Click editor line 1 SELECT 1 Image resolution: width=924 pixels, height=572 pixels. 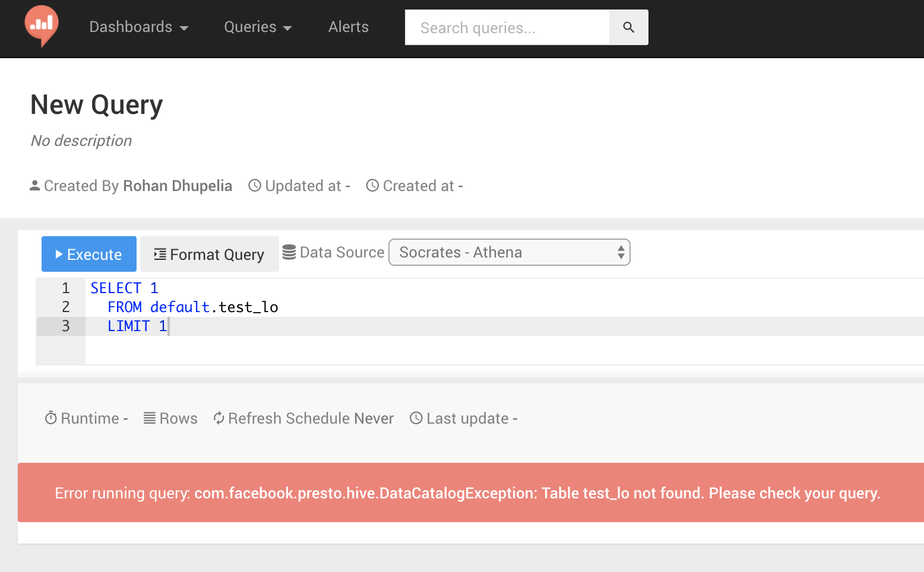point(125,288)
